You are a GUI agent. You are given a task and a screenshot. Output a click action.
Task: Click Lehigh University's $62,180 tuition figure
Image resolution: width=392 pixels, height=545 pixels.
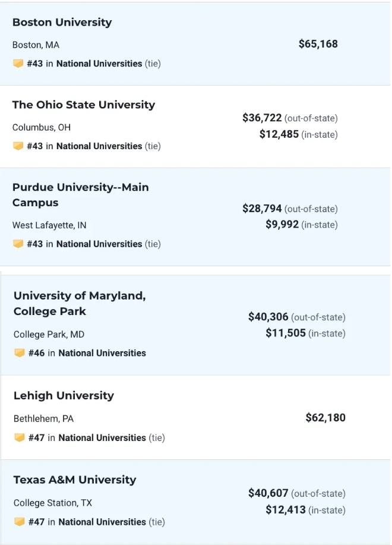tap(325, 418)
